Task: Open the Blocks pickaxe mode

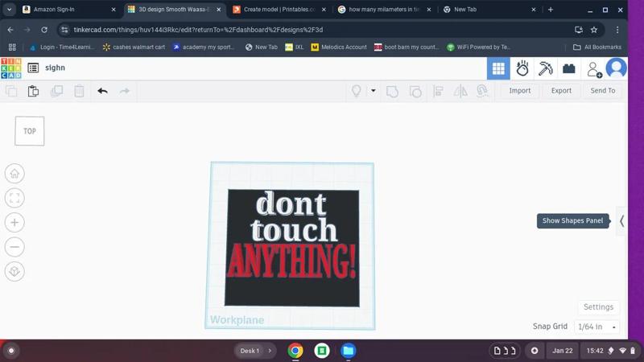Action: pos(546,68)
